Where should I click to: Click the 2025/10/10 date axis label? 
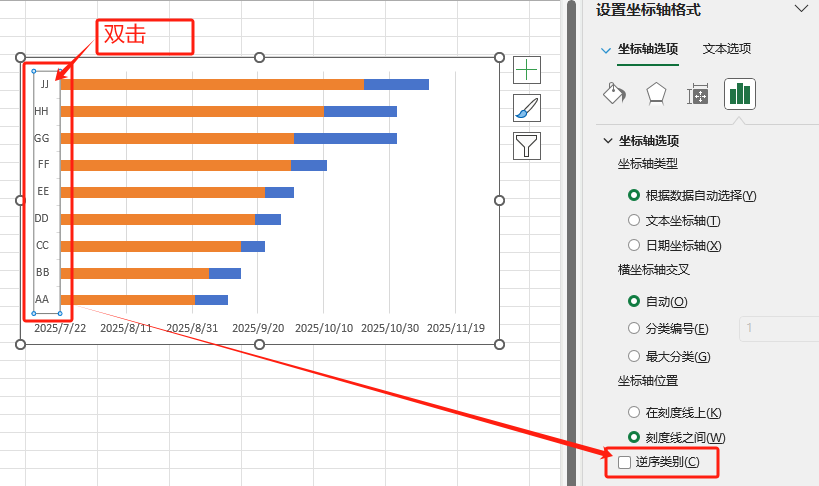(x=324, y=328)
